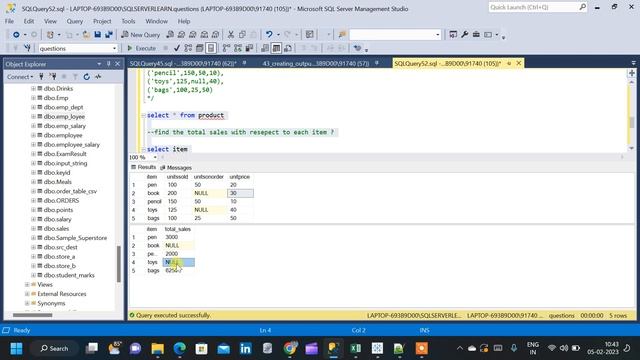Screen dimensions: 640x360
Task: Open Excel from the taskbar
Action: point(355,348)
